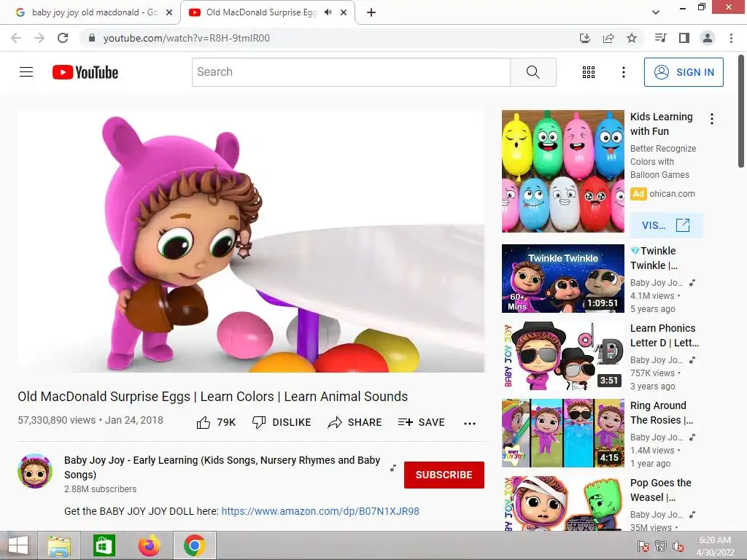Click the network icon in system tray

pyautogui.click(x=661, y=546)
